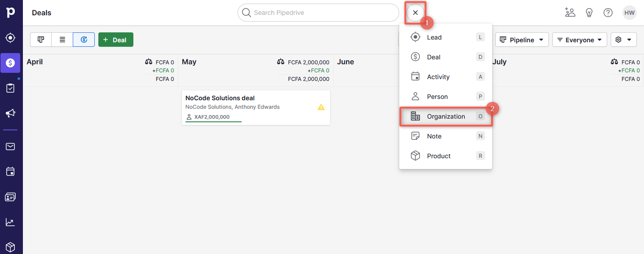
Task: Open the Everyone filter dropdown
Action: click(579, 40)
